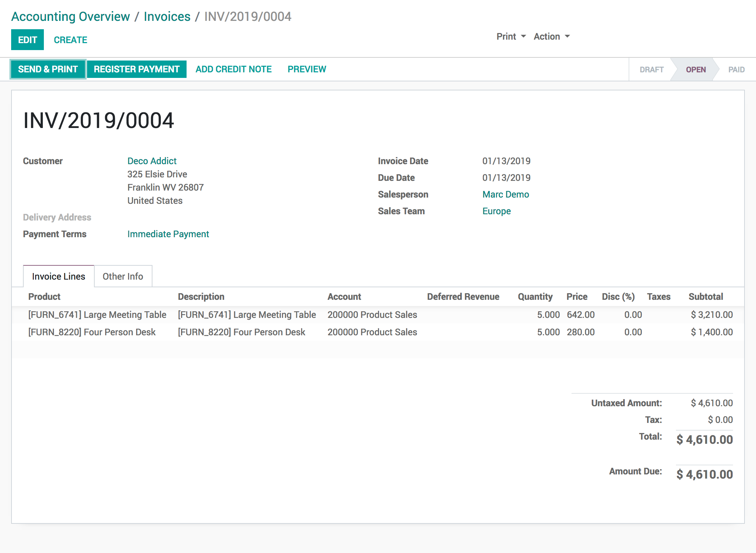Click the Europe sales team link

click(497, 211)
